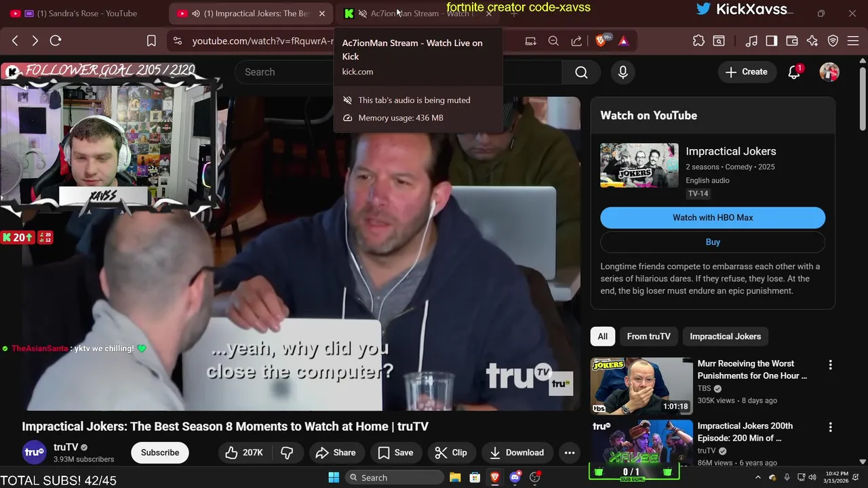
Task: Toggle the browser sidebar panel
Action: [x=772, y=41]
